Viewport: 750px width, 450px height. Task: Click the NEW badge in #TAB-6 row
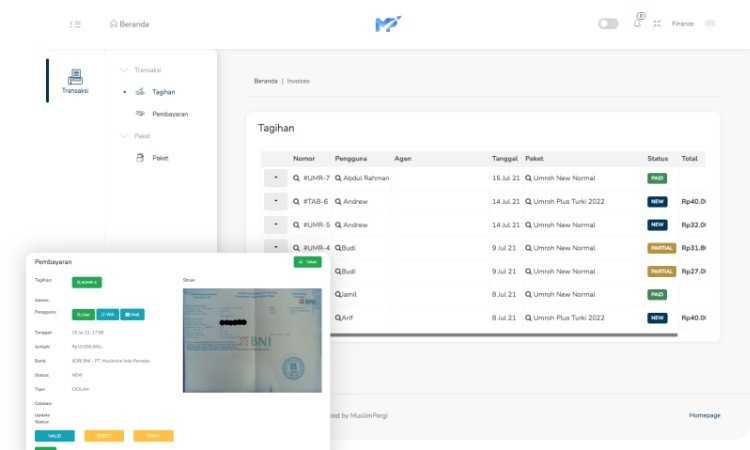tap(657, 201)
